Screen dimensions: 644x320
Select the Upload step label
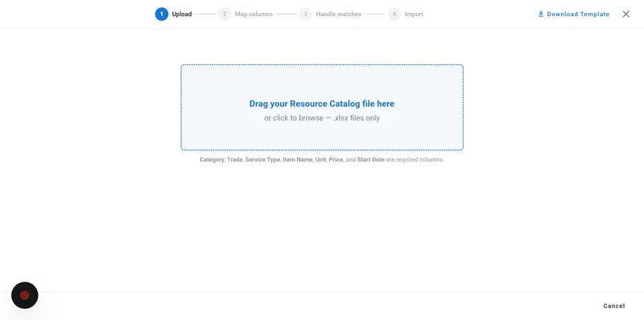pos(182,14)
